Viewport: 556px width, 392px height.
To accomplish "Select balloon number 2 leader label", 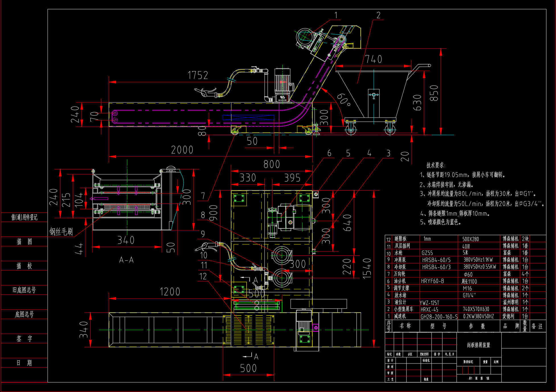I will (378, 15).
